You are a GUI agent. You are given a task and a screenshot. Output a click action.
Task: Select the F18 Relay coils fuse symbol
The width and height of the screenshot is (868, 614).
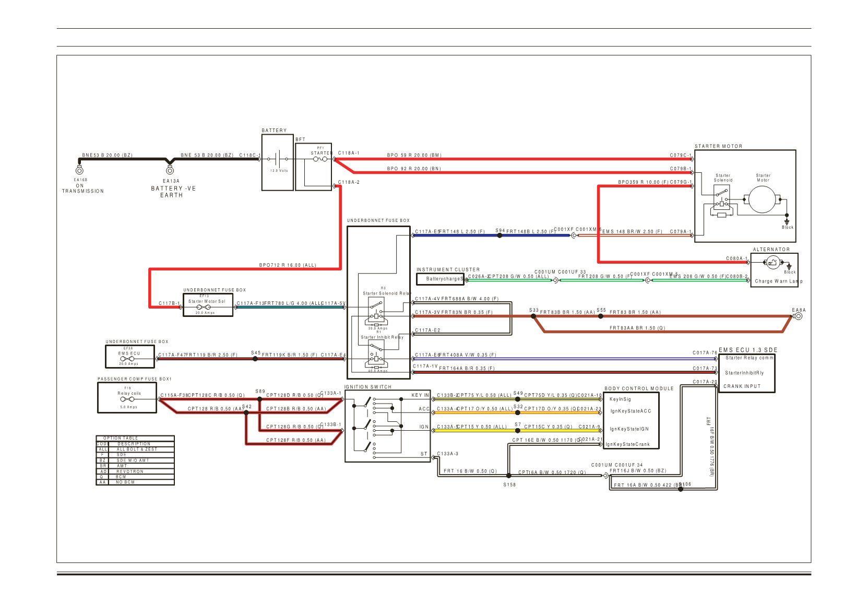127,399
